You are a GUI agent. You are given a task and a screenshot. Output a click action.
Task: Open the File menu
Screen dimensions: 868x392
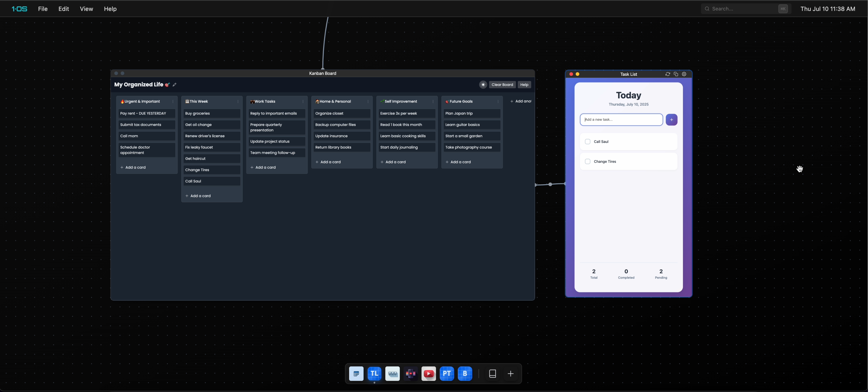click(x=43, y=9)
